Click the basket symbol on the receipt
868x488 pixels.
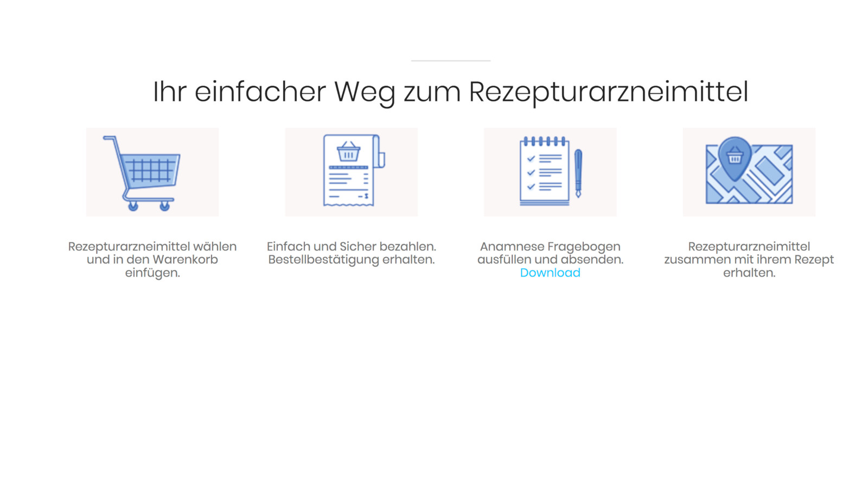click(348, 152)
